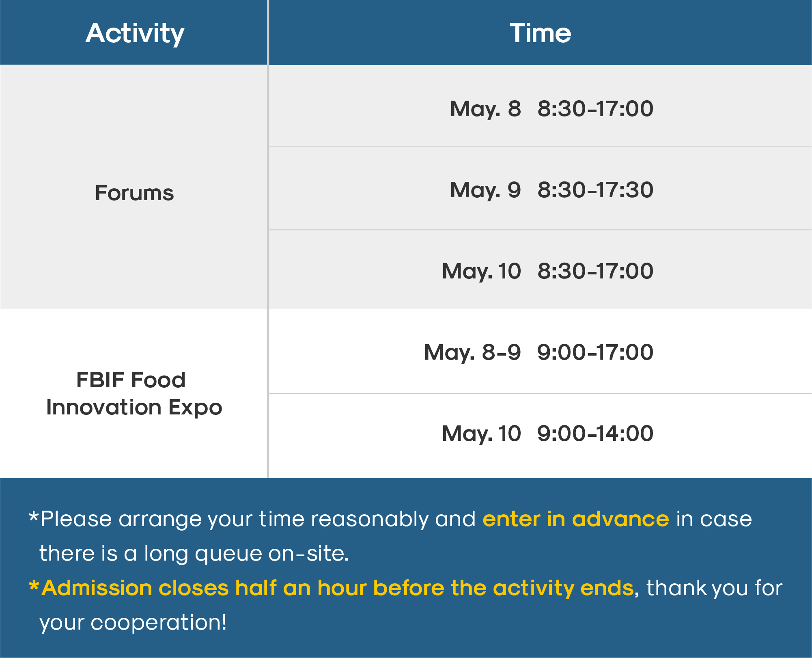This screenshot has width=812, height=658.
Task: Click the Time column header
Action: [540, 32]
